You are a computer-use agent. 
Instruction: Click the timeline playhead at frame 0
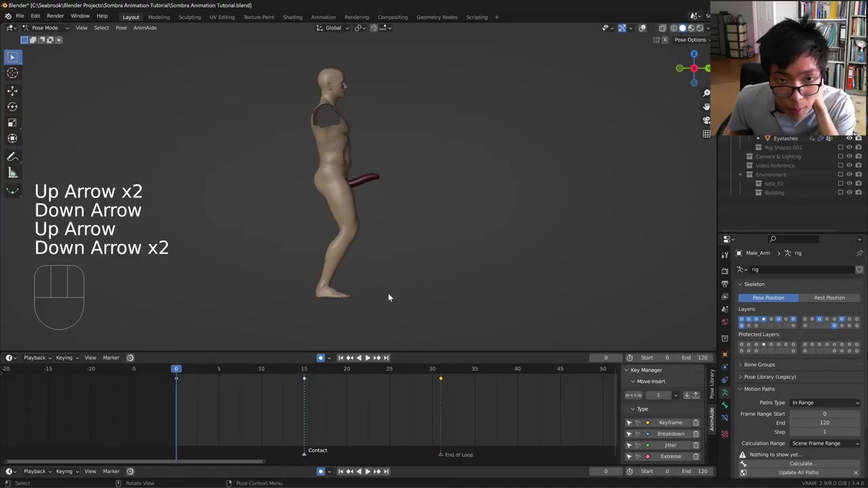click(x=176, y=369)
